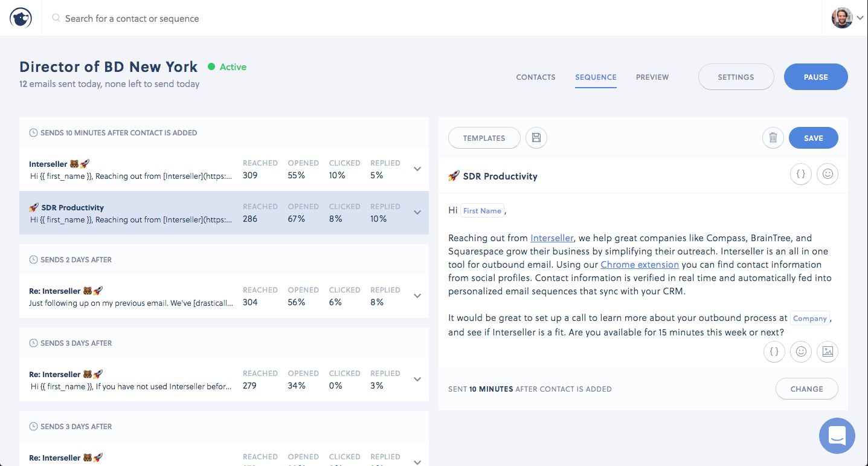Click the Company variable tag
Image resolution: width=868 pixels, height=466 pixels.
[810, 319]
